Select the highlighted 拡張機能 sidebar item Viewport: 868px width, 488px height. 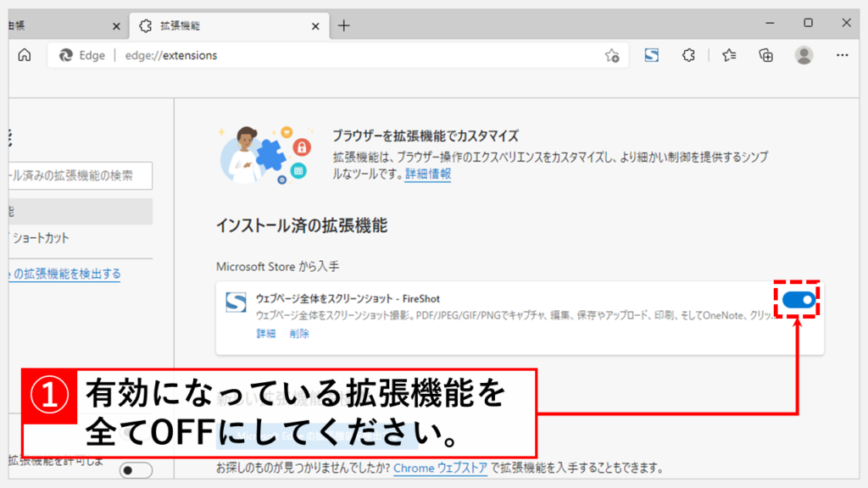[81, 211]
